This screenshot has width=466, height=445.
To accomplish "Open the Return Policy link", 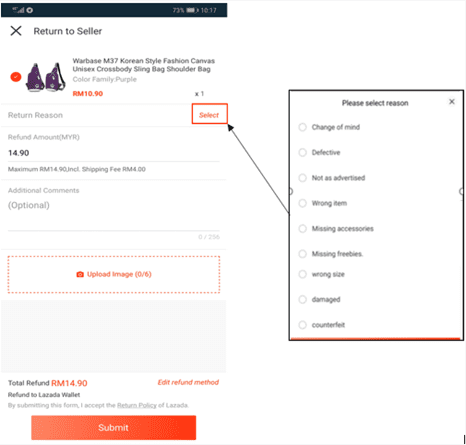I will (137, 405).
